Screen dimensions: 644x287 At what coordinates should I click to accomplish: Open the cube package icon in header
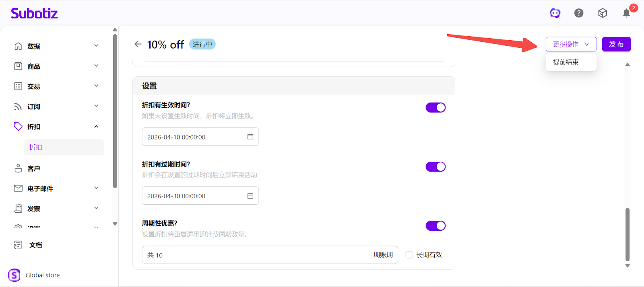pyautogui.click(x=603, y=13)
